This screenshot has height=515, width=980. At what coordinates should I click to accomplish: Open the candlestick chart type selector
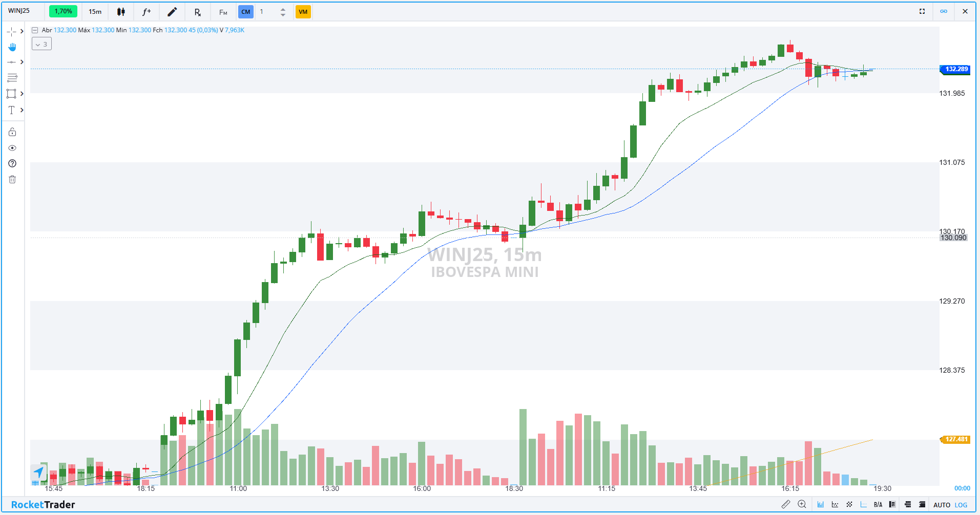[121, 12]
